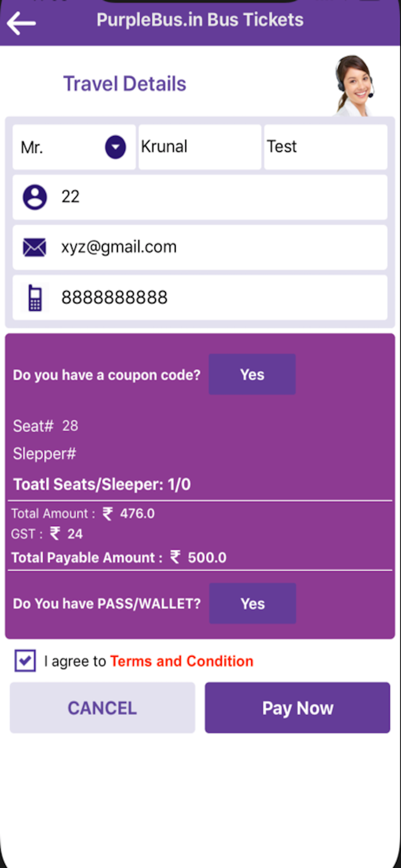Screen dimensions: 401x868
Task: Open the title dropdown arrow next to Mr.
Action: (x=115, y=146)
